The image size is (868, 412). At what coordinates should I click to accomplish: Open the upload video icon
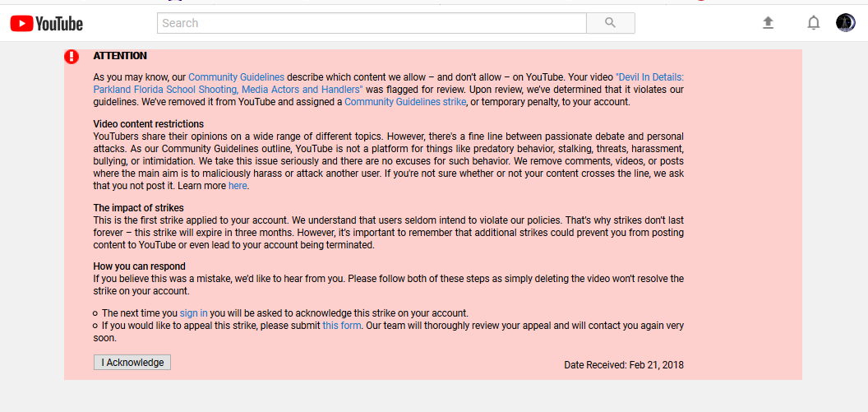click(x=768, y=23)
